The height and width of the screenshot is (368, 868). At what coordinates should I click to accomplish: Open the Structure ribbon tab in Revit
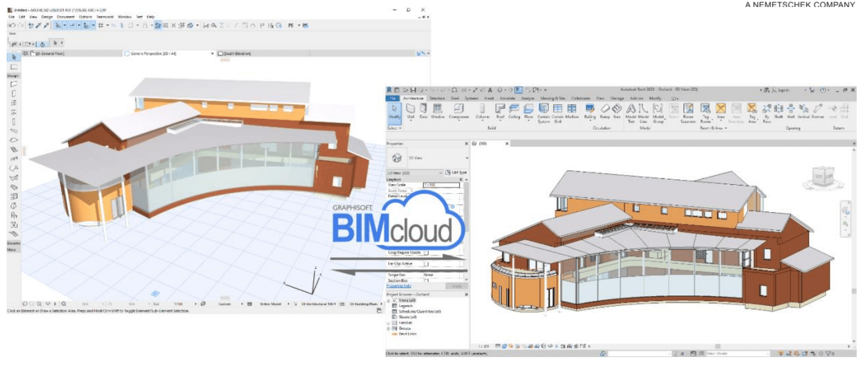(x=437, y=98)
